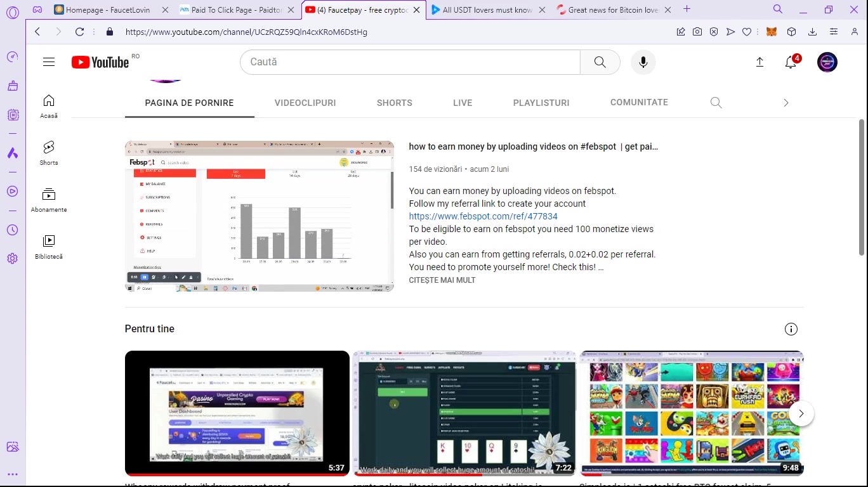
Task: Open info icon beside Pentru tine
Action: point(791,329)
